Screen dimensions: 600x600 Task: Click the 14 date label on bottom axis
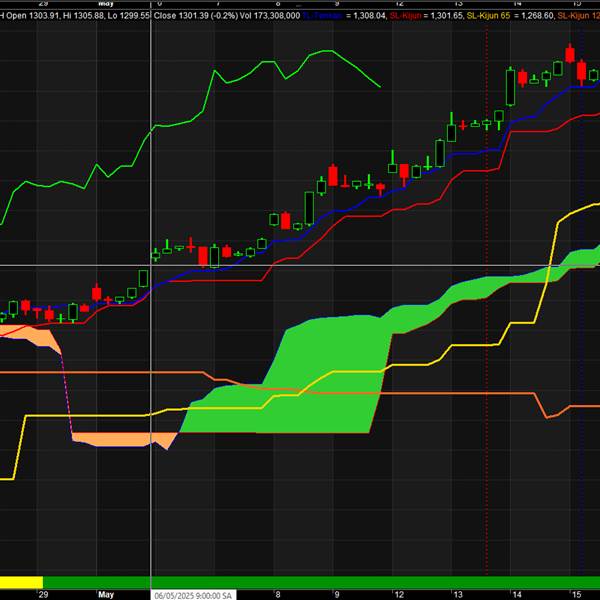(517, 595)
